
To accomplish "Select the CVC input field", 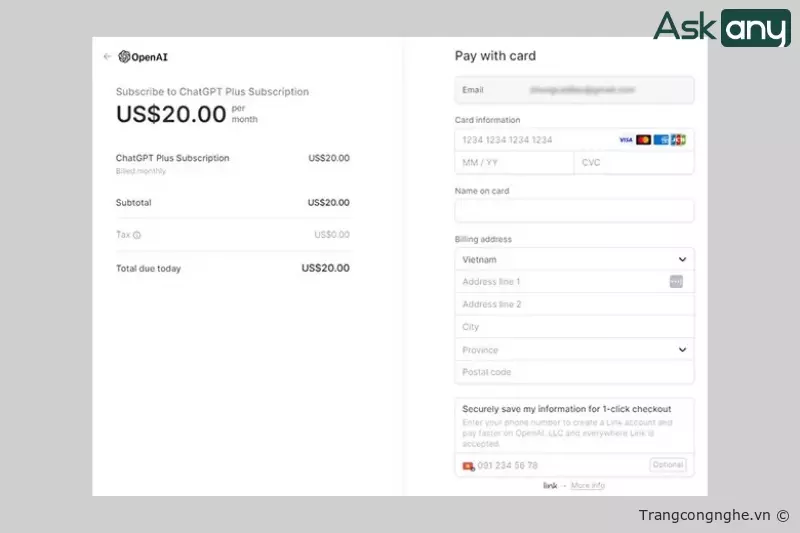I will click(633, 162).
